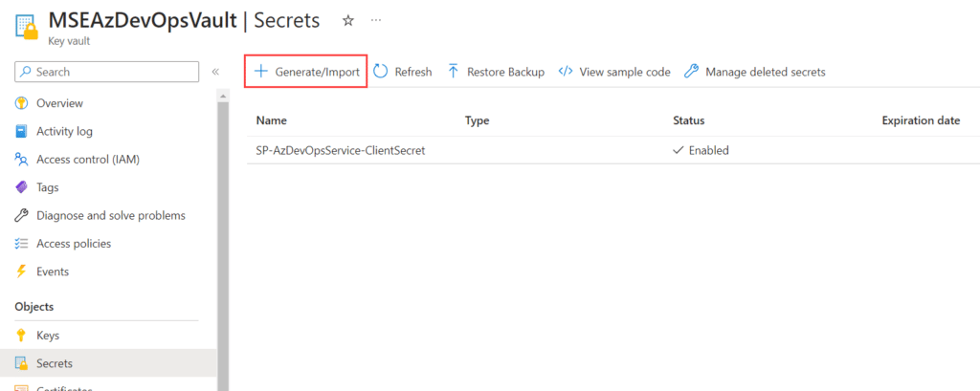
Task: Click the Events lightning bolt icon
Action: pyautogui.click(x=21, y=272)
